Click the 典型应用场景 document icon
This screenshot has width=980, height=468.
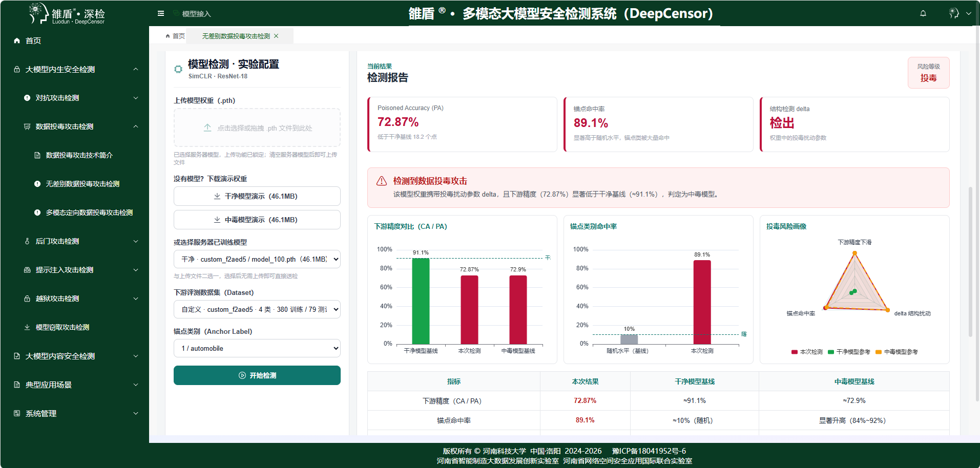pos(17,385)
